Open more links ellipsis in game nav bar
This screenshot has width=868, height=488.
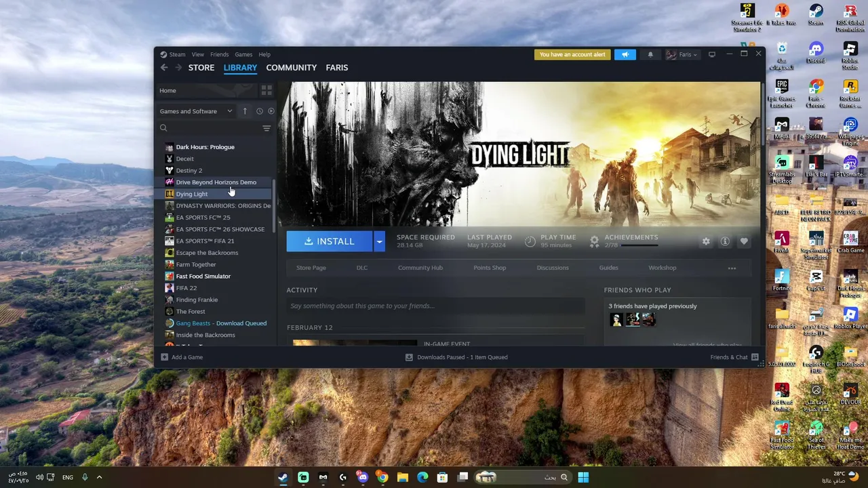pos(732,268)
